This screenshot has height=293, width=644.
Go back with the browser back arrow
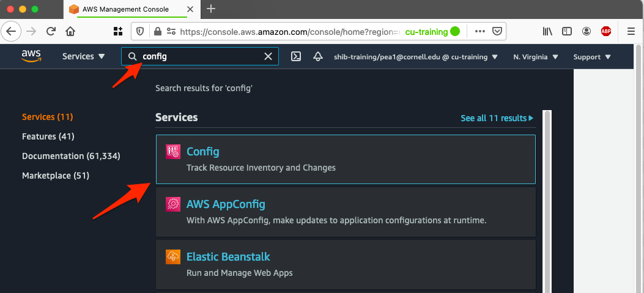pyautogui.click(x=11, y=31)
